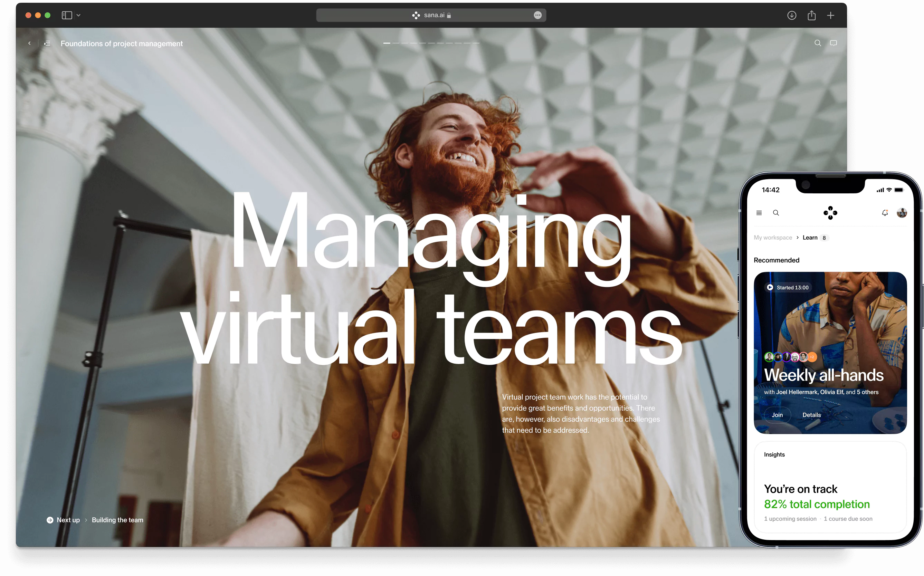
Task: Click the Safari downloads icon
Action: pyautogui.click(x=791, y=15)
